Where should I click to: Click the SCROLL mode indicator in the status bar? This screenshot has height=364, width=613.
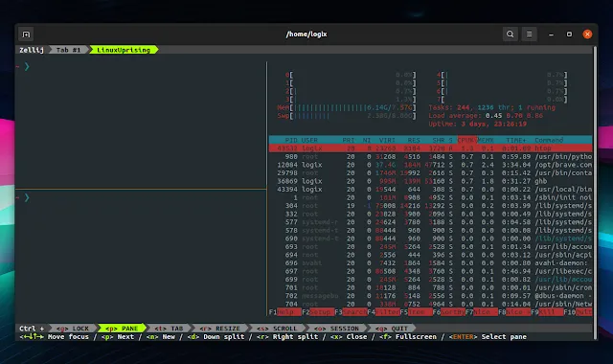(x=277, y=328)
